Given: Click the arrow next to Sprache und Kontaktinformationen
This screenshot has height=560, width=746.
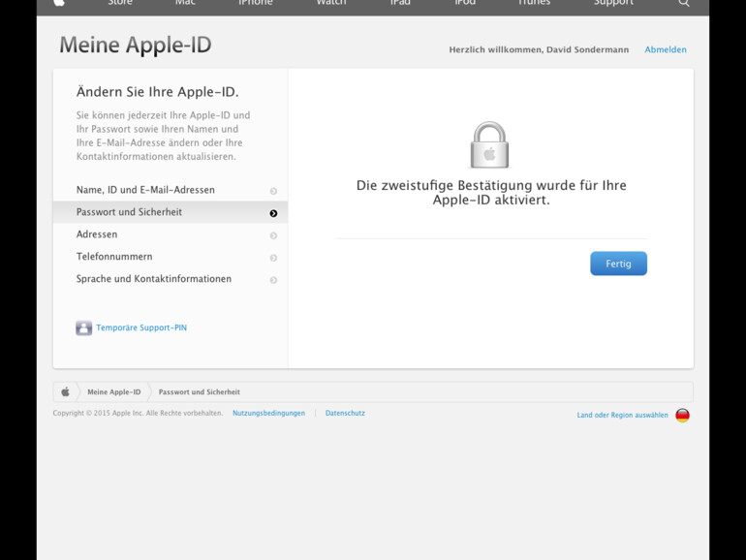Looking at the screenshot, I should click(273, 280).
